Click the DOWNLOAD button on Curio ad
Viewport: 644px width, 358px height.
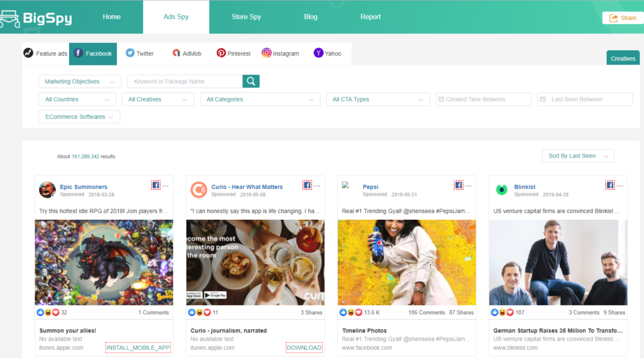(x=304, y=348)
